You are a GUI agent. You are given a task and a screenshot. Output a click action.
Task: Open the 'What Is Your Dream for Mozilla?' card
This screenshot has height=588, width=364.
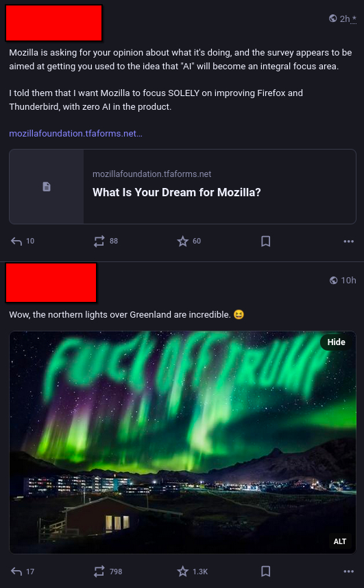tap(182, 187)
